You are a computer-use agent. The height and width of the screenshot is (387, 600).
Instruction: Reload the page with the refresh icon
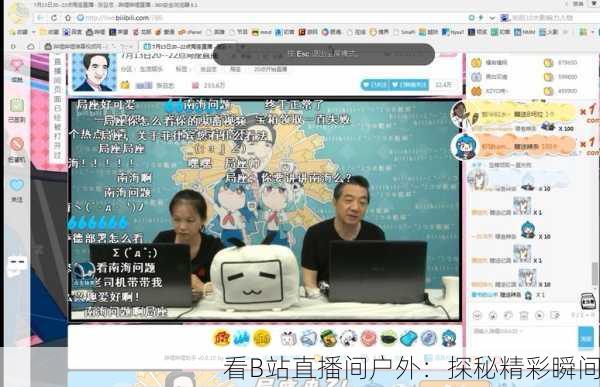(54, 18)
